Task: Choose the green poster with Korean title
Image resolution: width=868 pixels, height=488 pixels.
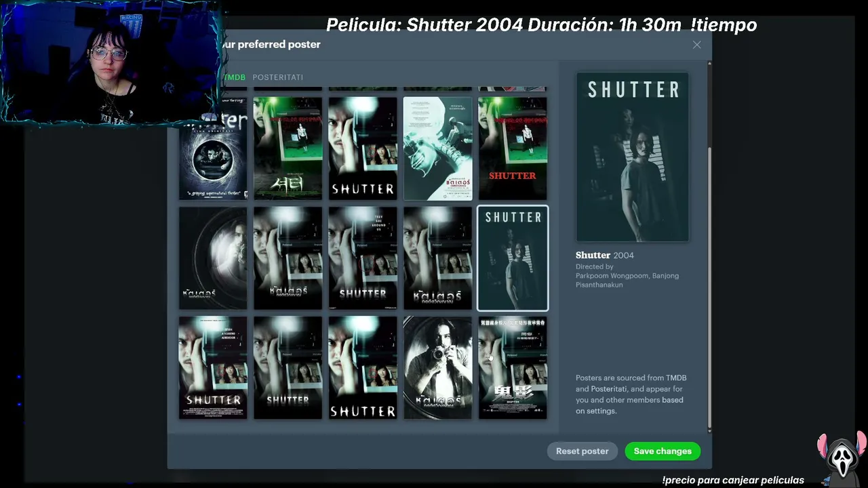Action: [288, 148]
